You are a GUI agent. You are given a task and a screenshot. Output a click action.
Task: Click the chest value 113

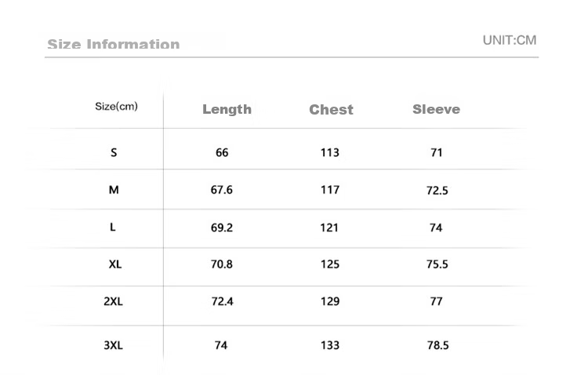[330, 153]
